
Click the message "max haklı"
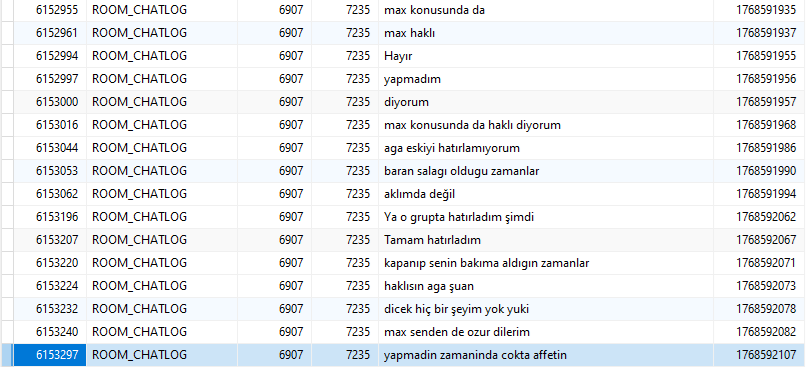coord(546,33)
